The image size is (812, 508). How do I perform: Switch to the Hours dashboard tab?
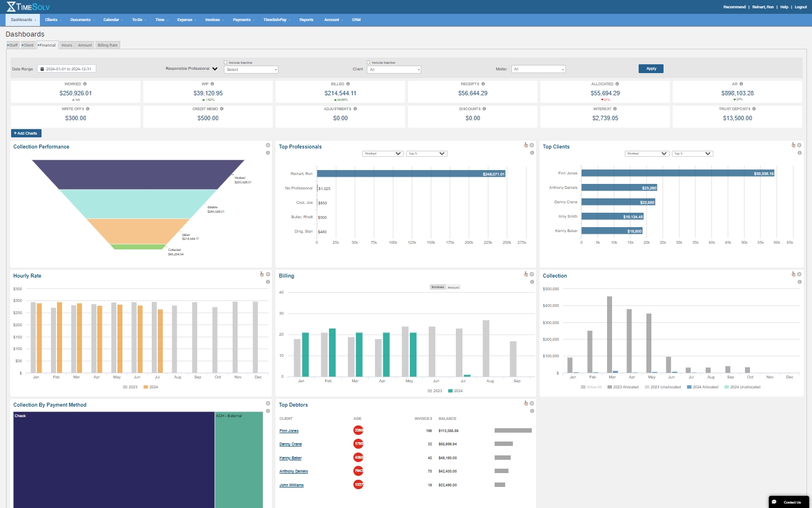(67, 45)
